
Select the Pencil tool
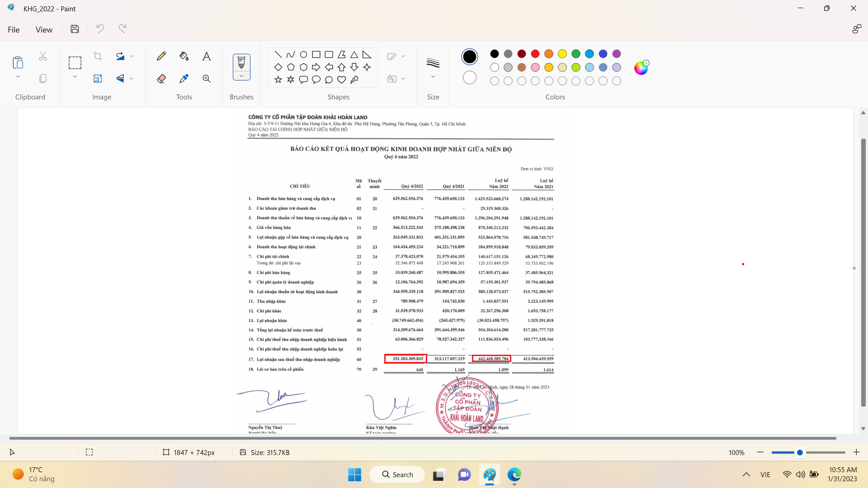(x=161, y=56)
